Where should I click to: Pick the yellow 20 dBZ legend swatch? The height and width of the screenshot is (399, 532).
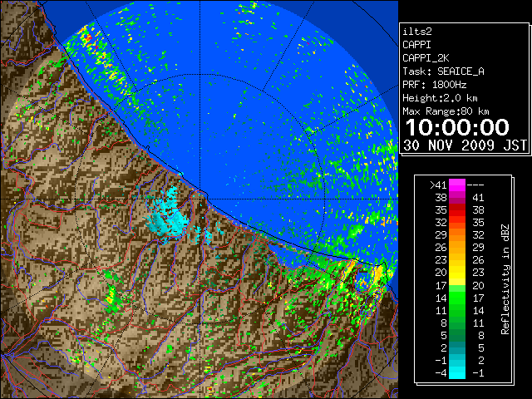coord(457,273)
